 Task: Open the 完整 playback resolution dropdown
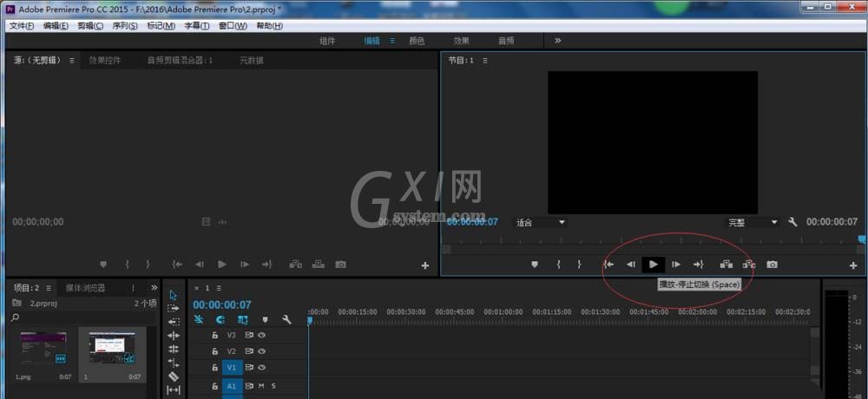(753, 222)
